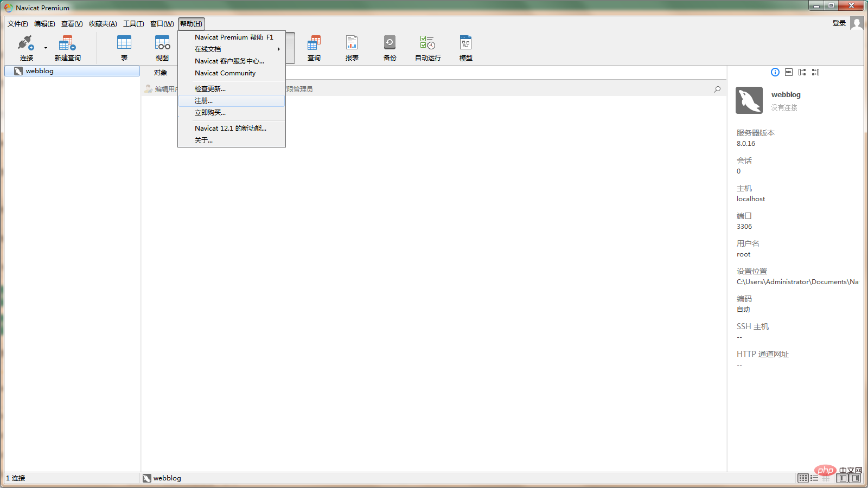Image resolution: width=868 pixels, height=488 pixels.
Task: Expand the 在线文档 submenu
Action: tap(232, 49)
